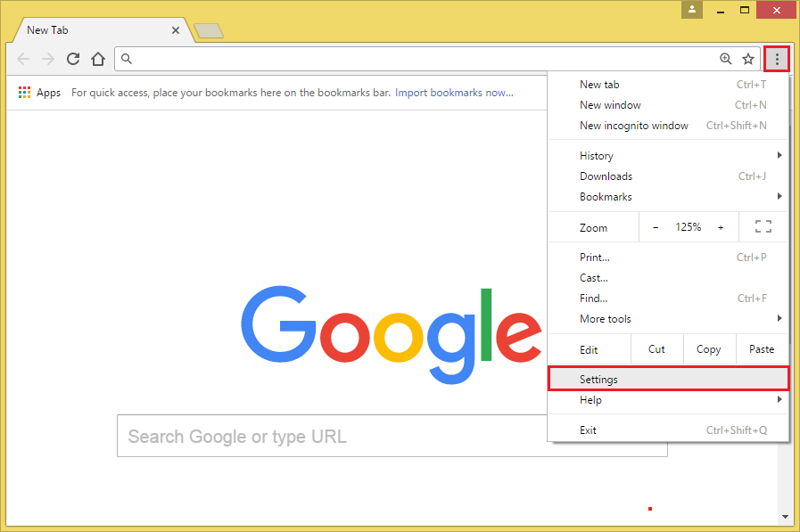Image resolution: width=800 pixels, height=532 pixels.
Task: Open a New incognito window
Action: [x=668, y=126]
